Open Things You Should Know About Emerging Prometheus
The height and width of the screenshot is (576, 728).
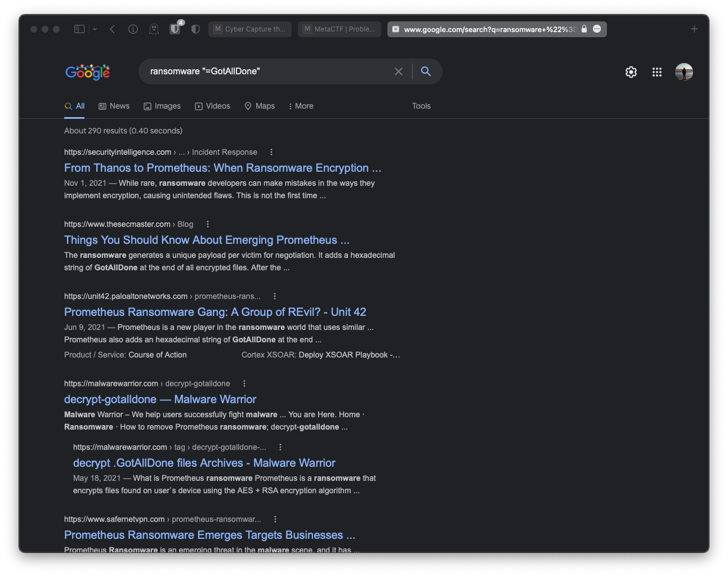point(207,240)
